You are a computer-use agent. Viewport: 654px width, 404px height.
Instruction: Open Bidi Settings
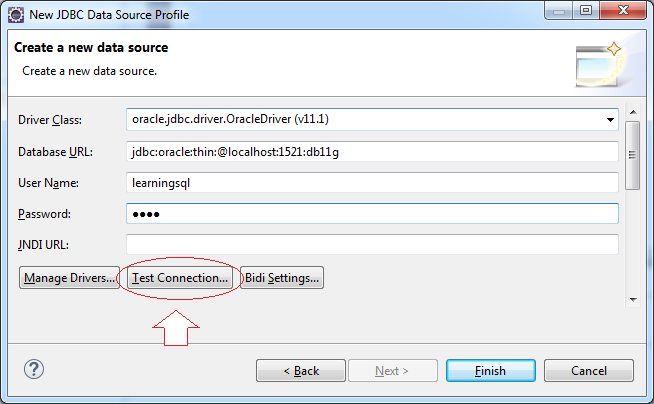282,278
